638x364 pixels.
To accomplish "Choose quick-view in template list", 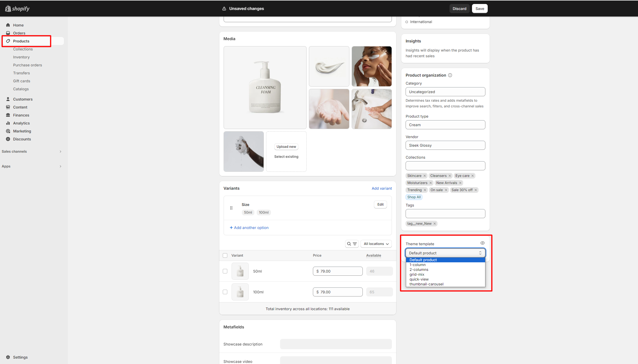I will pos(419,279).
